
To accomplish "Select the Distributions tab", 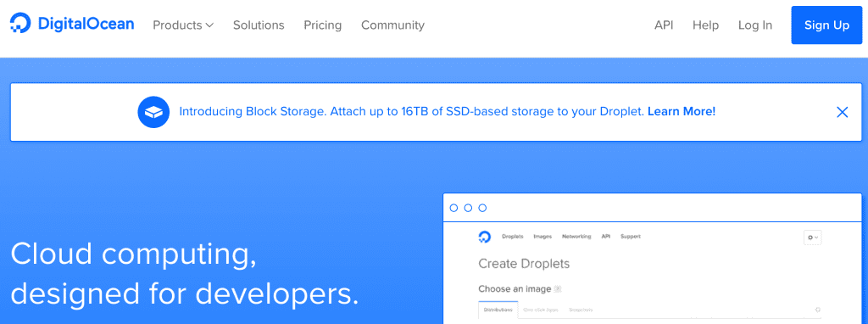I will pos(498,310).
